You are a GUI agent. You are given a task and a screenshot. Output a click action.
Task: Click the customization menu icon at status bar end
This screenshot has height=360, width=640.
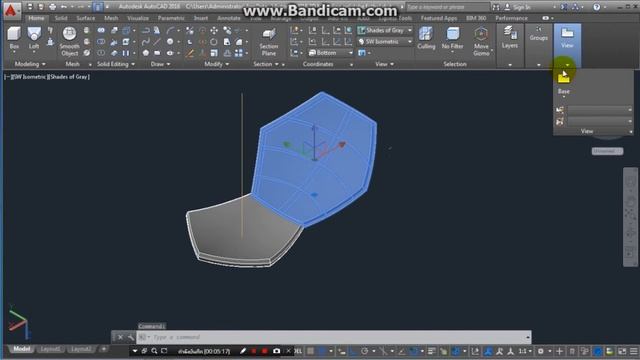pos(633,351)
